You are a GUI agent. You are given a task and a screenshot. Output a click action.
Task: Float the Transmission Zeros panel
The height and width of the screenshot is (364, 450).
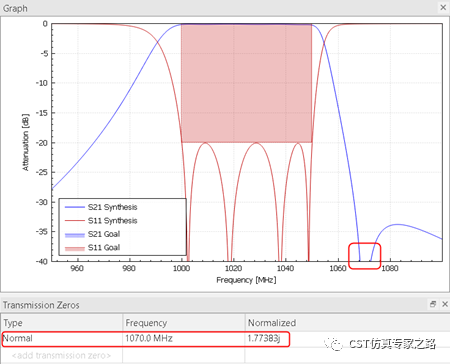(x=433, y=304)
